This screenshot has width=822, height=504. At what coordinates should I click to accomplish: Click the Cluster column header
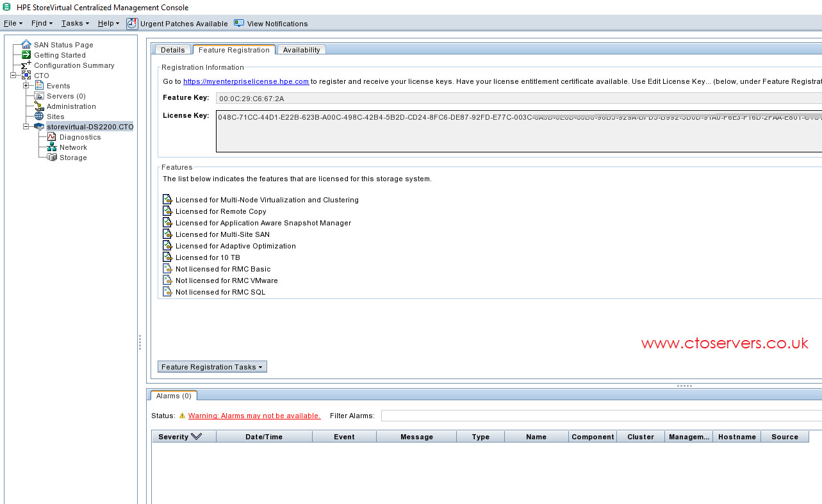[641, 437]
